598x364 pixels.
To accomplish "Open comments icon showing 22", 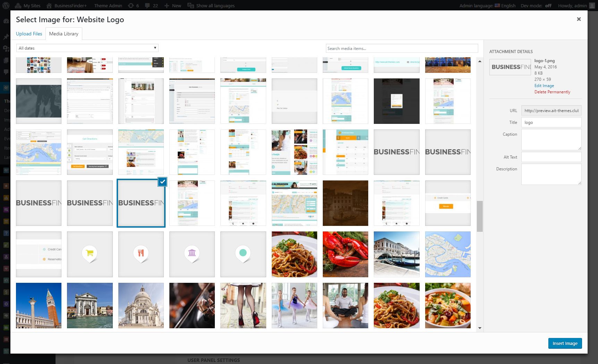I will [151, 6].
